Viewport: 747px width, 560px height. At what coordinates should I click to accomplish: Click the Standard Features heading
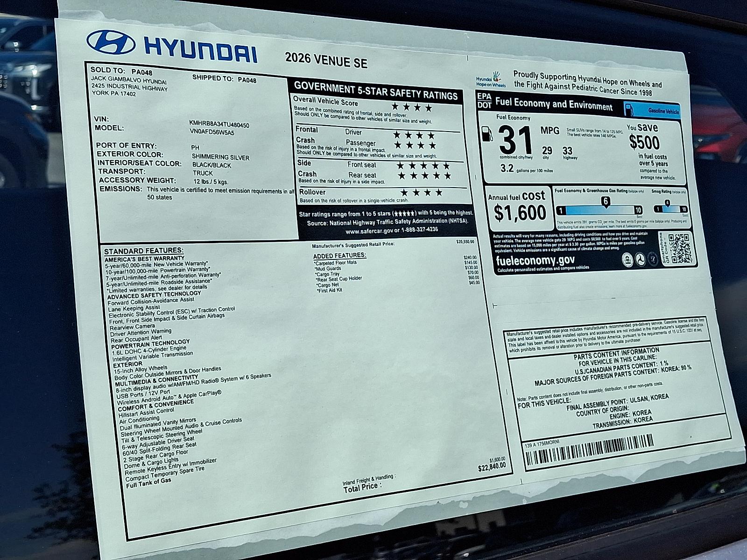[144, 251]
